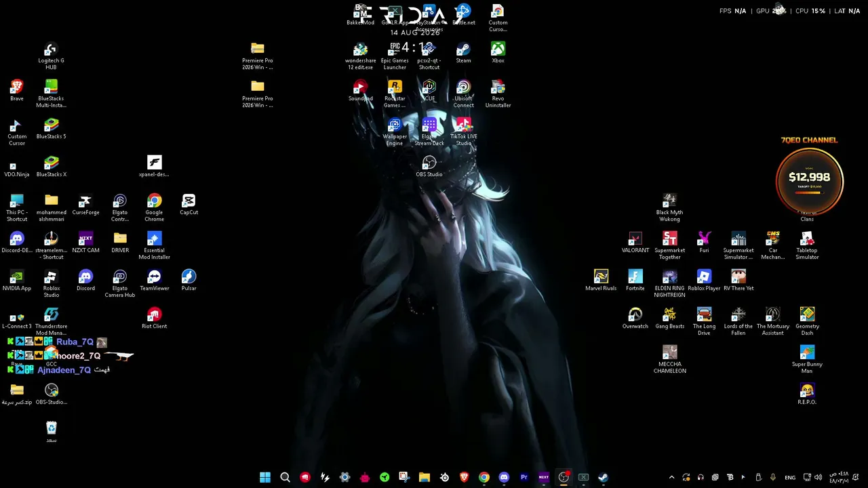Screen dimensions: 868x488
Task: Open the TeamViewer shortcut
Action: (155, 281)
